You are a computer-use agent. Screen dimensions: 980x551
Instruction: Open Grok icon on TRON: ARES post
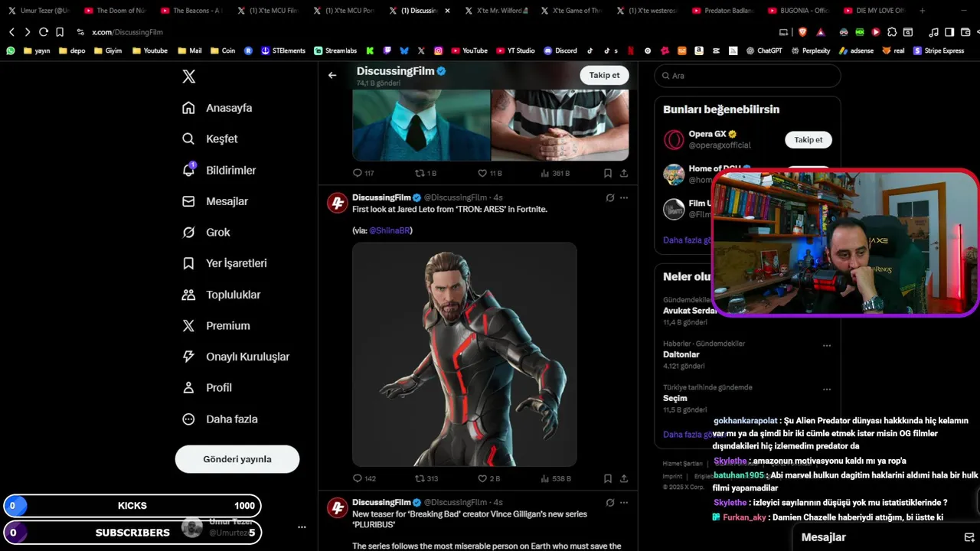[610, 197]
